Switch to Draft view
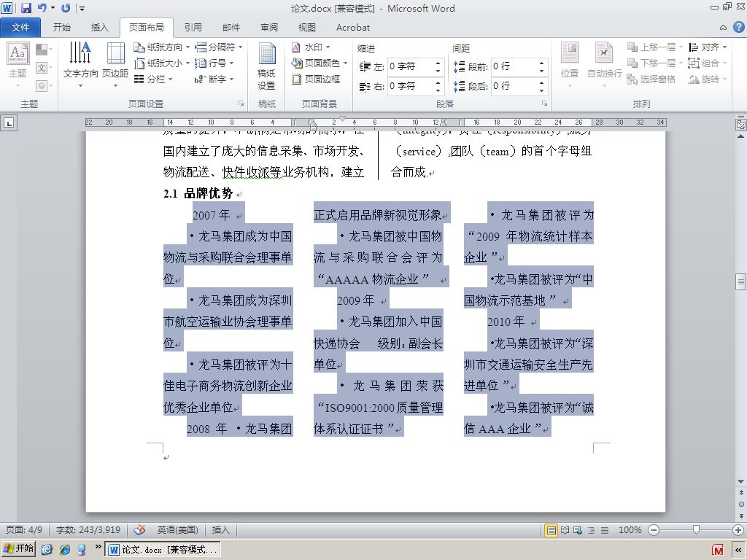 pos(605,530)
